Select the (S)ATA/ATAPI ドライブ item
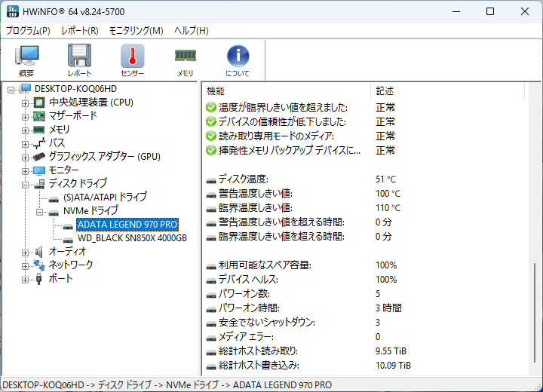 [x=105, y=198]
